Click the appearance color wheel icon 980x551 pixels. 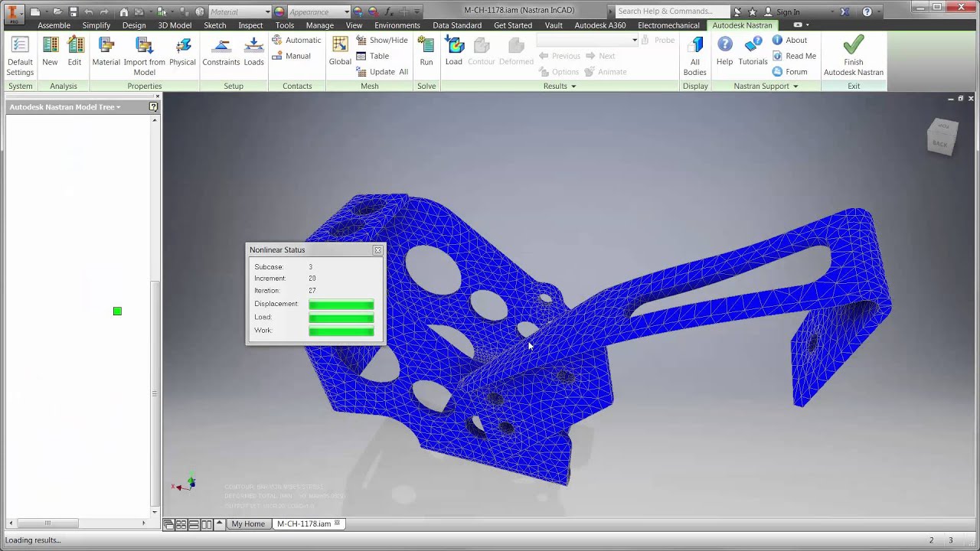279,11
